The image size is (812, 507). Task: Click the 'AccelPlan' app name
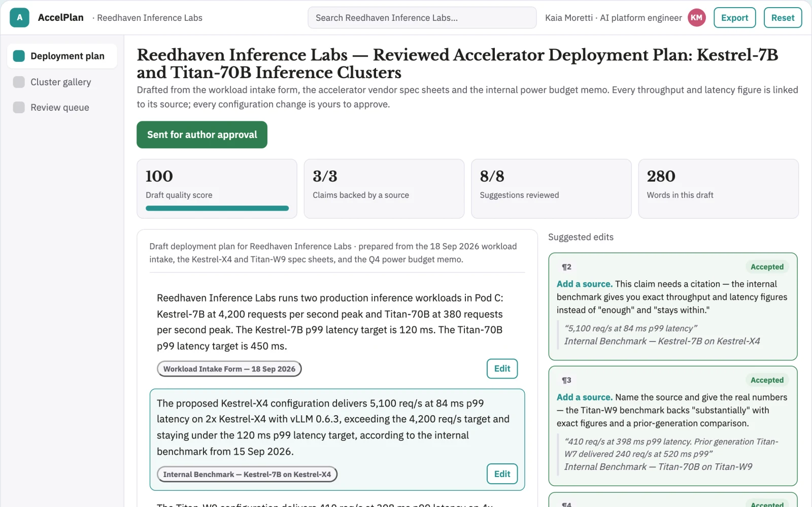[x=60, y=18]
